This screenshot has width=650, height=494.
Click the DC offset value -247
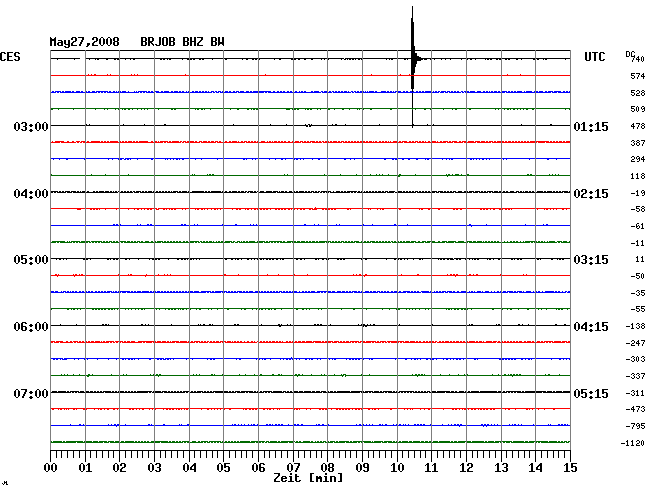pos(635,343)
